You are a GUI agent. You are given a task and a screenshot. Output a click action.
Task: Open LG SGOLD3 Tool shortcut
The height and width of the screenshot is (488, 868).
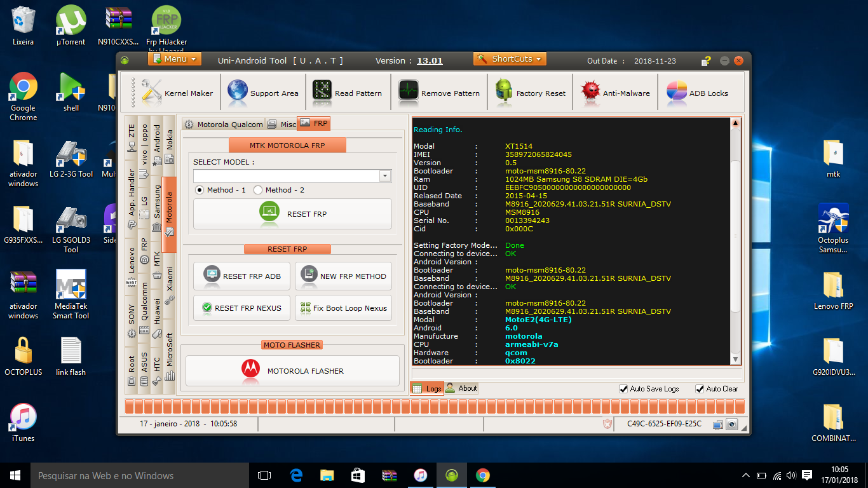pos(71,229)
